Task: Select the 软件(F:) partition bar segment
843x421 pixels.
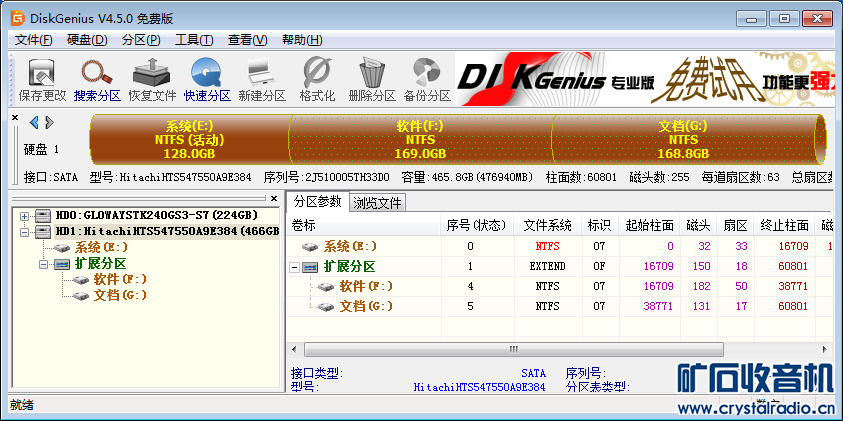Action: point(420,139)
